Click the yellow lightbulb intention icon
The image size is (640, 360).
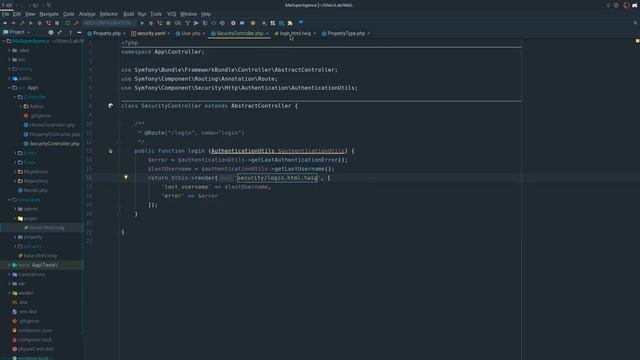click(126, 178)
